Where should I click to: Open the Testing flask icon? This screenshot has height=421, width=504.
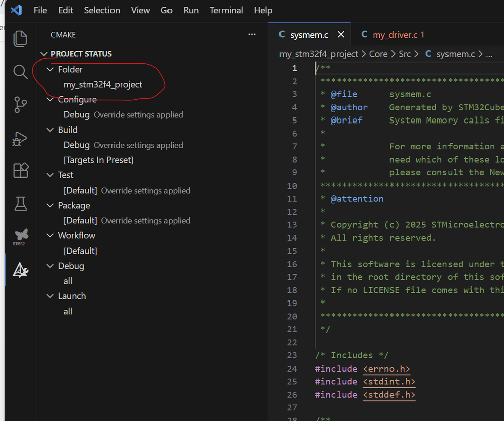(20, 204)
